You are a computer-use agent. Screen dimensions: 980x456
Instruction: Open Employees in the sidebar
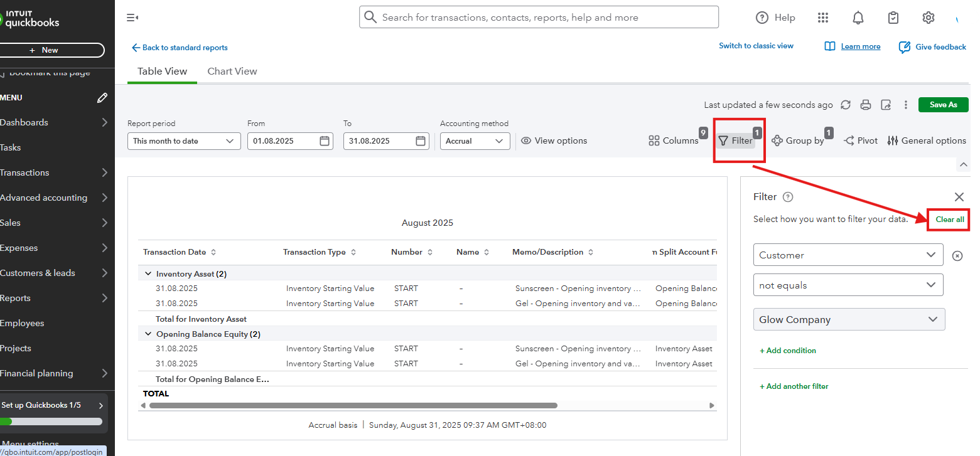(22, 323)
